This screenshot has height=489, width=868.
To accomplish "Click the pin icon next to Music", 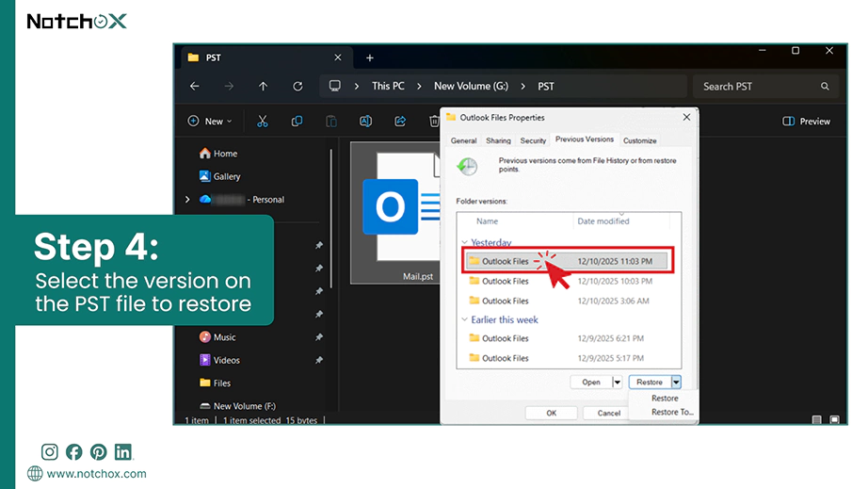I will [x=319, y=336].
